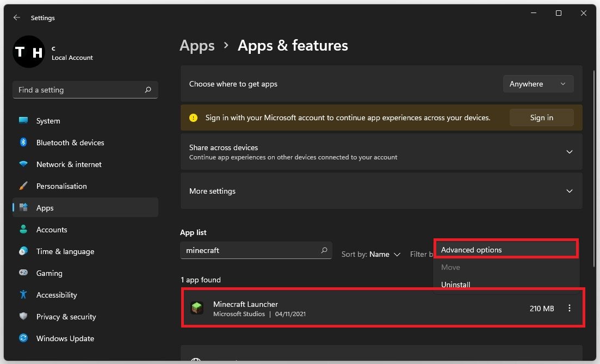
Task: Click the Sign in button
Action: [541, 118]
